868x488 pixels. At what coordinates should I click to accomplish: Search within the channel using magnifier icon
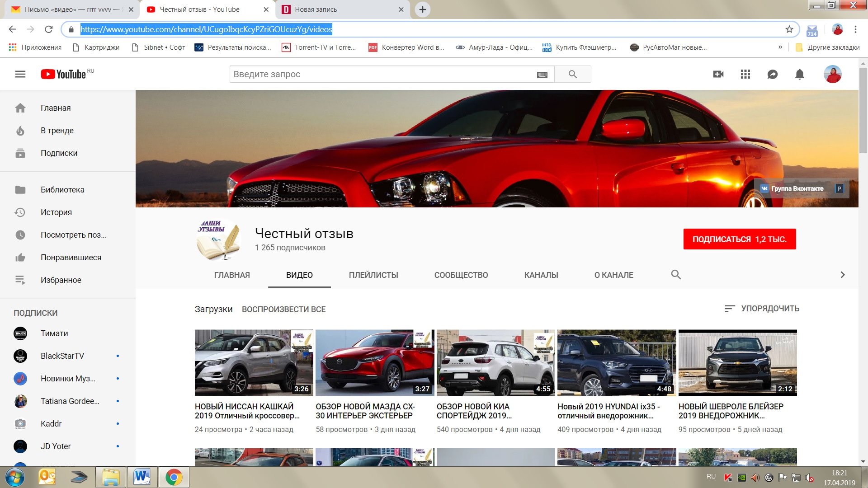[676, 275]
